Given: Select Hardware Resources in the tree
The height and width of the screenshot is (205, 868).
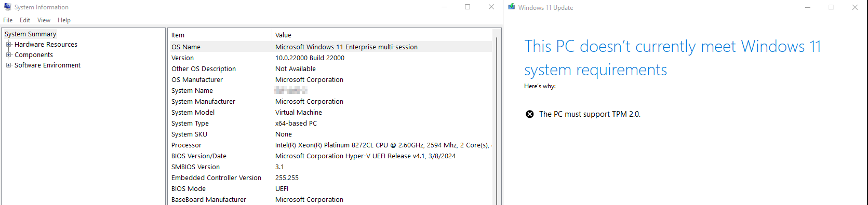Looking at the screenshot, I should pos(46,45).
